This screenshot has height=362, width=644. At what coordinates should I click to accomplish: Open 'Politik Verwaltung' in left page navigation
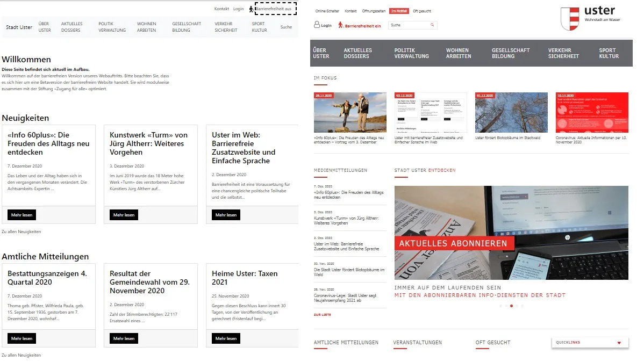112,27
